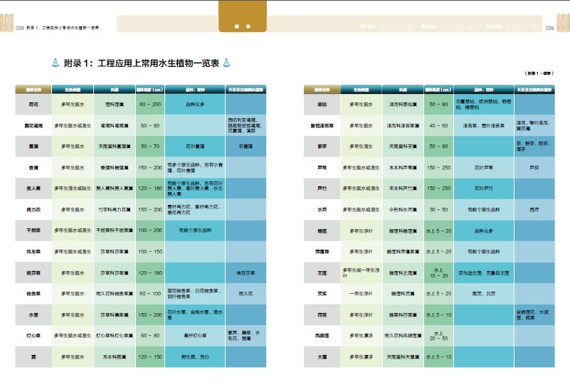Viewport: 570px width, 392px height.
Task: Click the pagoda icon right of the title
Action: click(x=226, y=63)
